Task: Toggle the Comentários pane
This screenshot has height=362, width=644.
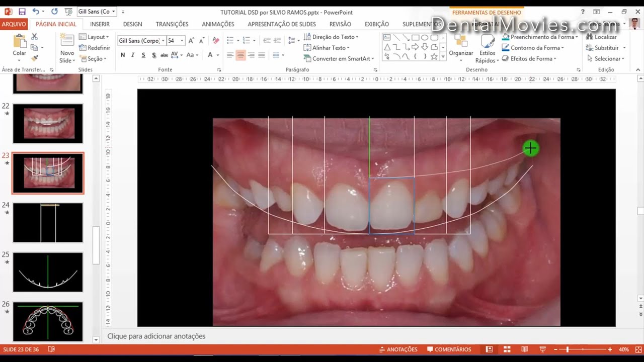Action: point(449,349)
